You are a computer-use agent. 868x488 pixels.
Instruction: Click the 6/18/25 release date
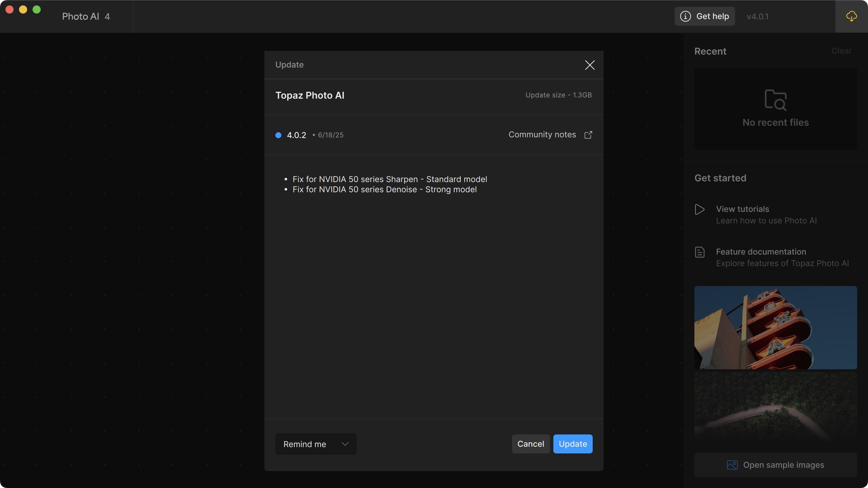pyautogui.click(x=331, y=135)
